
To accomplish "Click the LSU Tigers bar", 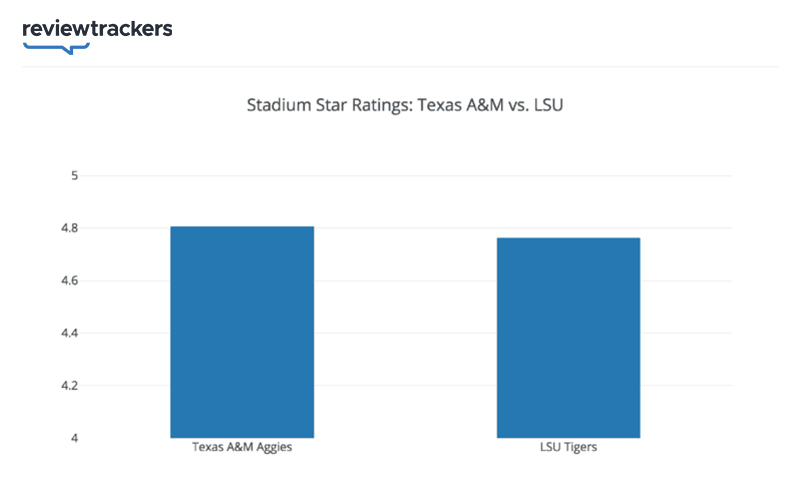I will point(568,338).
